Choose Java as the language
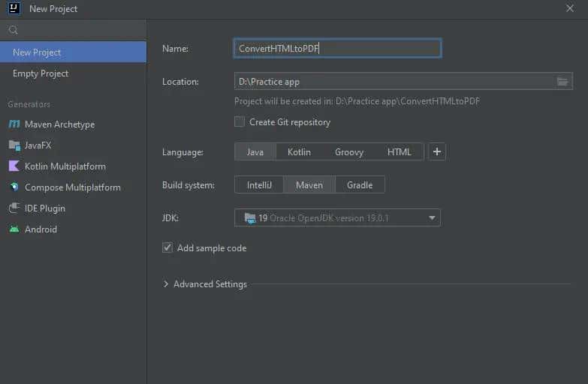 pos(255,152)
